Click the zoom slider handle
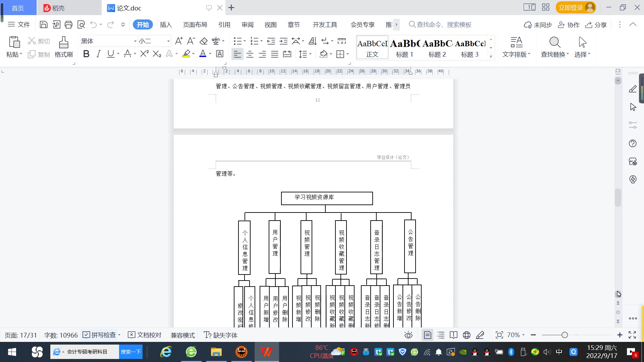 point(565,335)
